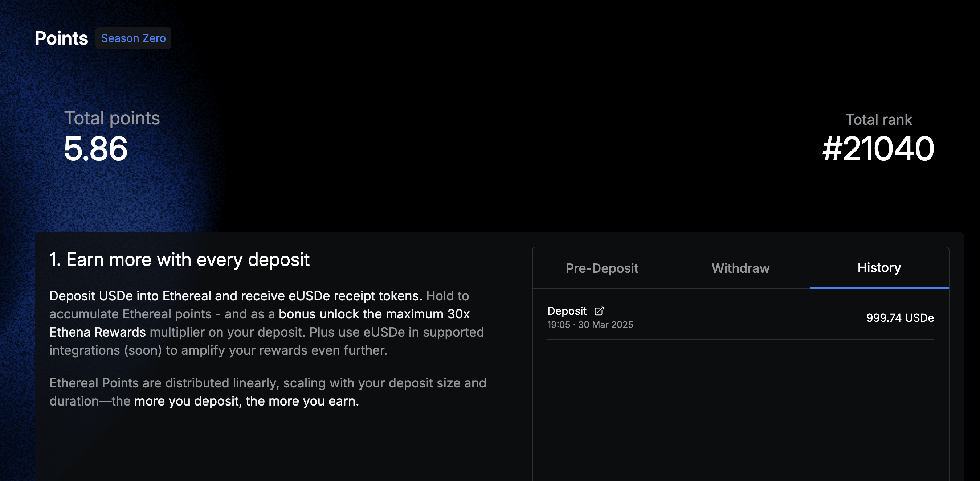Viewport: 980px width, 481px height.
Task: Click the 999.74 USDe deposit amount
Action: (900, 318)
